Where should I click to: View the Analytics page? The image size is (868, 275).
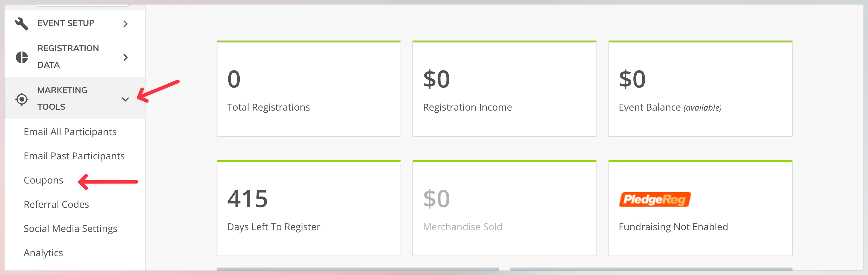coord(43,253)
